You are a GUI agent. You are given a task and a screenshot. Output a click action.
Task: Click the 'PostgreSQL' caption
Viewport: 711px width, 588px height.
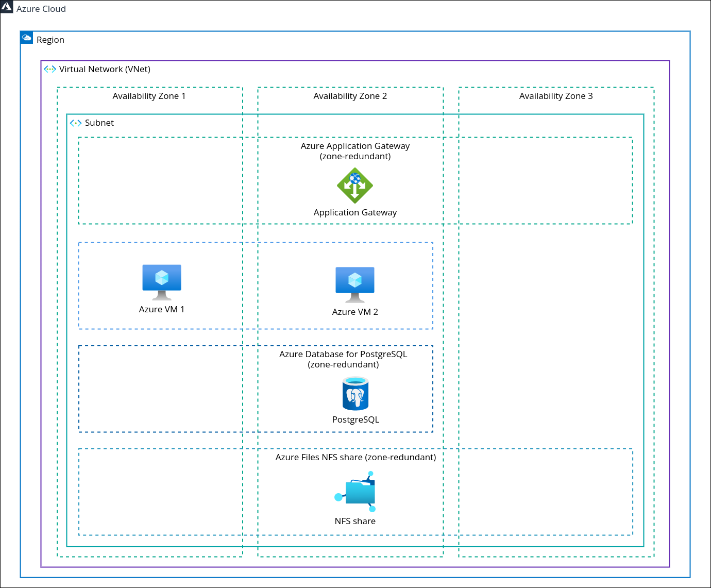click(355, 419)
